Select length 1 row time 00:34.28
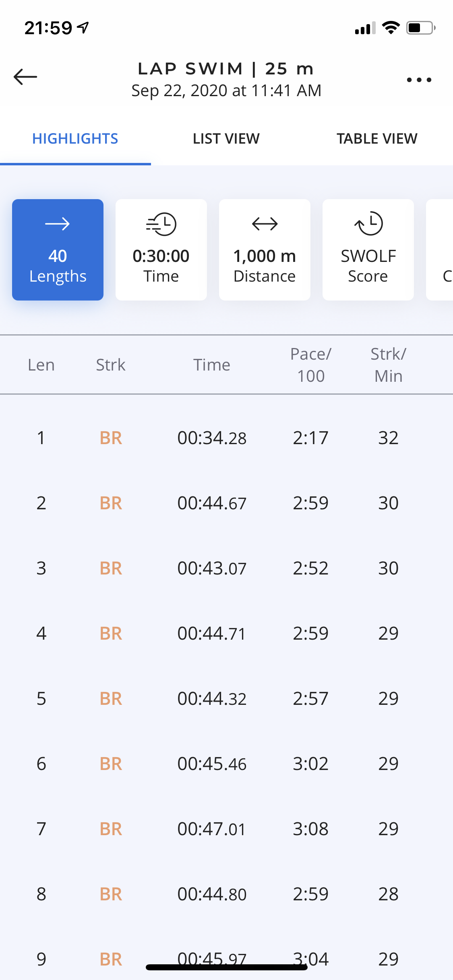 tap(212, 438)
